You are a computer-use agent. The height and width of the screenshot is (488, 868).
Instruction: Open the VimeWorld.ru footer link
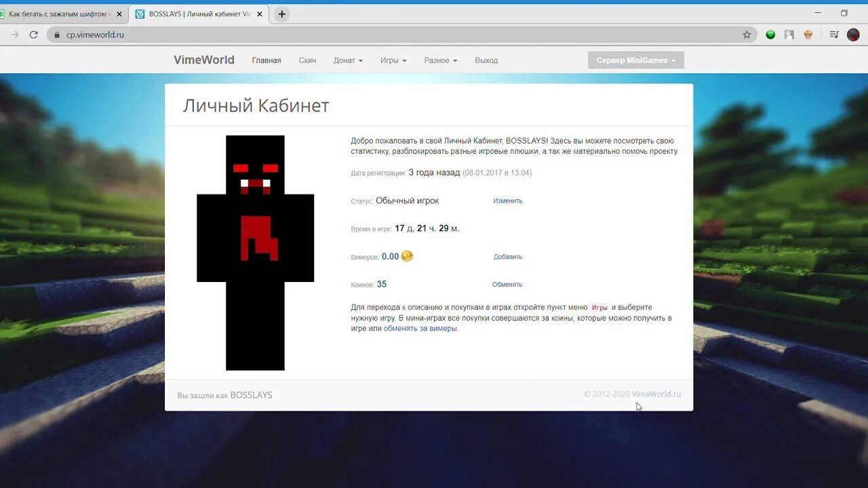656,394
